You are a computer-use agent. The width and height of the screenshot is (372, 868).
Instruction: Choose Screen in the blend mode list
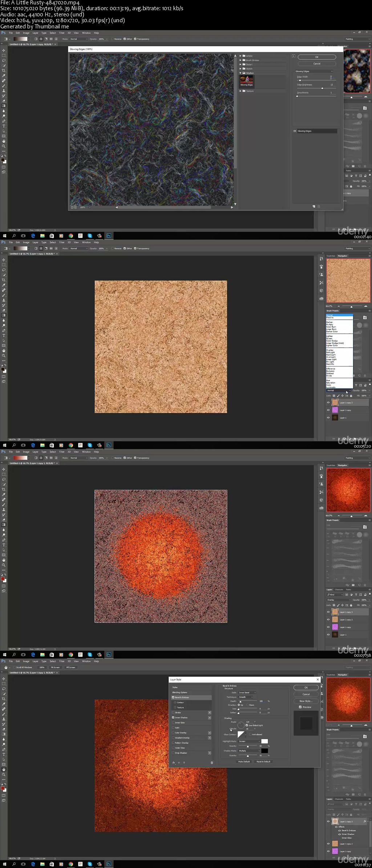tap(329, 338)
